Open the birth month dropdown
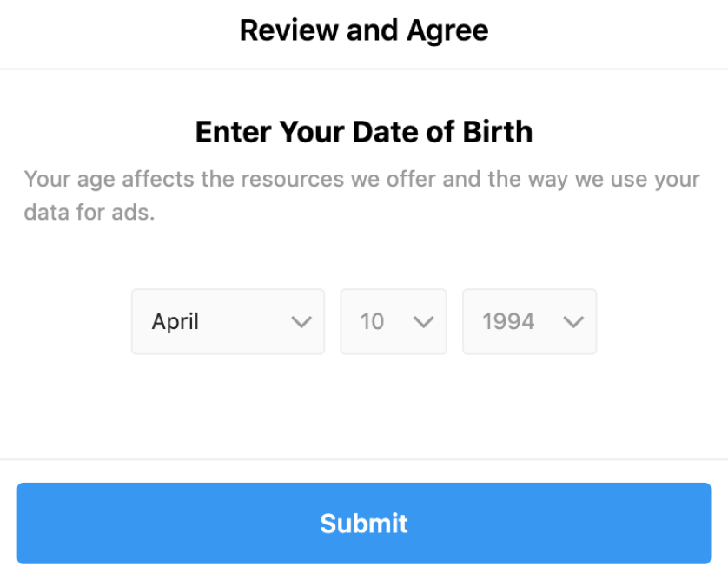 click(x=228, y=322)
